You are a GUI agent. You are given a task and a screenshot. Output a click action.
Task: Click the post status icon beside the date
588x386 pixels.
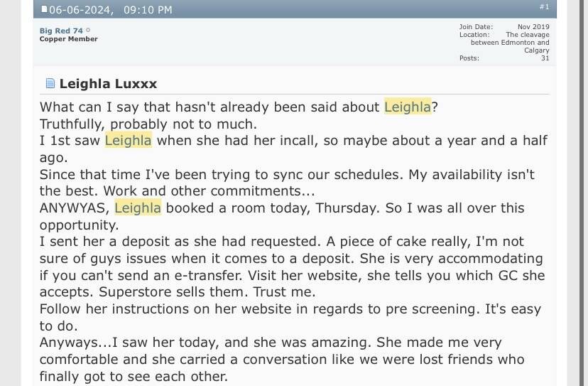44,9
